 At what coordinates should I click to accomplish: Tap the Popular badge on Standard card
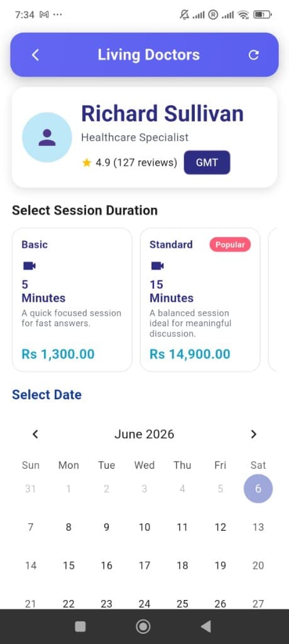(230, 245)
